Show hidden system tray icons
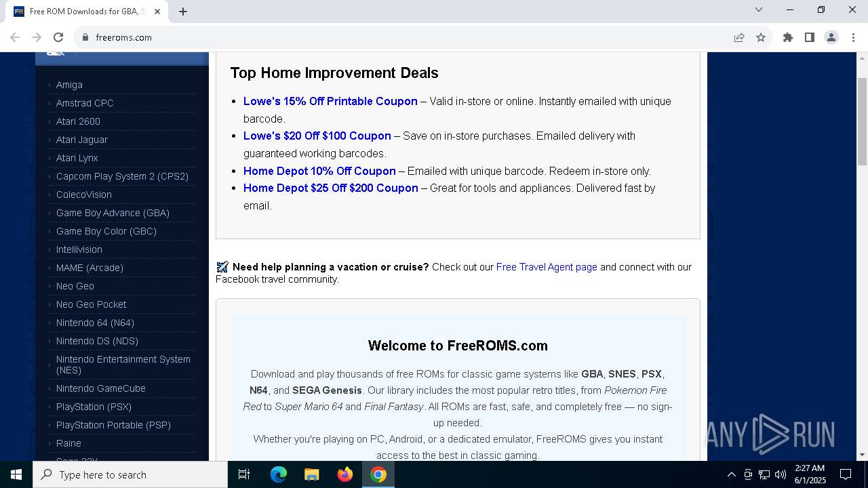 pos(731,474)
